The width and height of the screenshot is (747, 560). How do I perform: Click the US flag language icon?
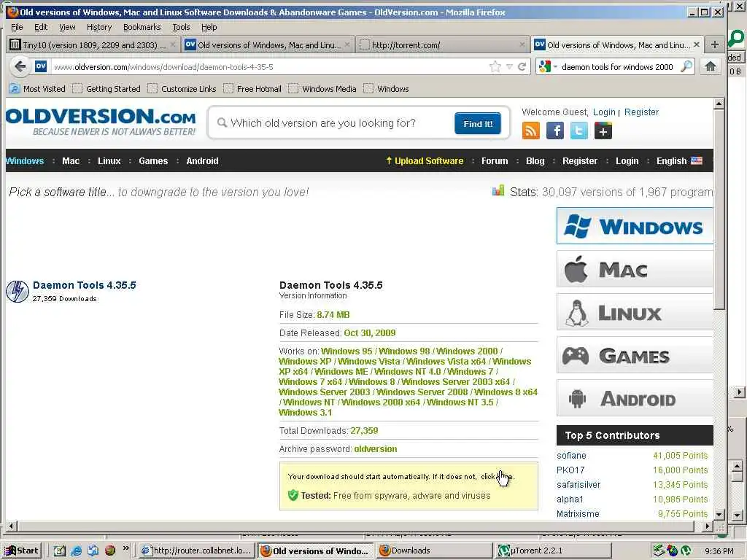coord(697,161)
